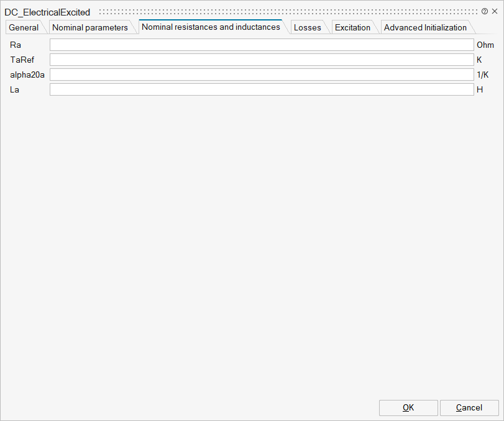Screen dimensions: 504x421
Task: Show the Excitation tab
Action: [x=352, y=27]
